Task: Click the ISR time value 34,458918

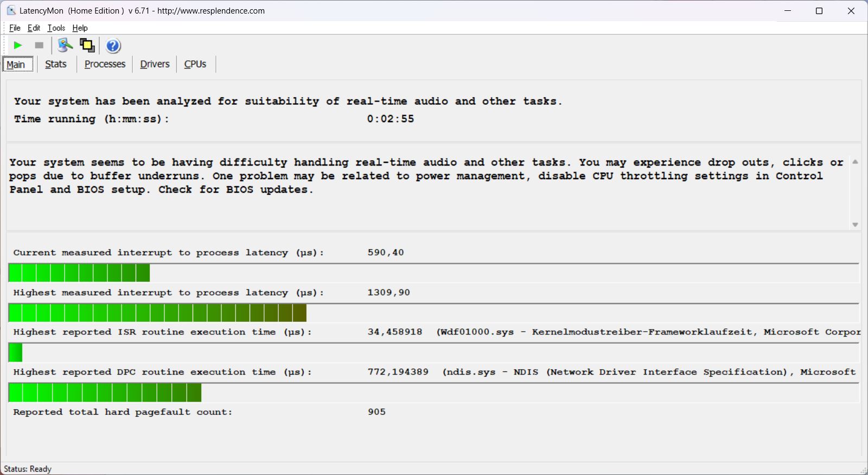Action: point(395,332)
